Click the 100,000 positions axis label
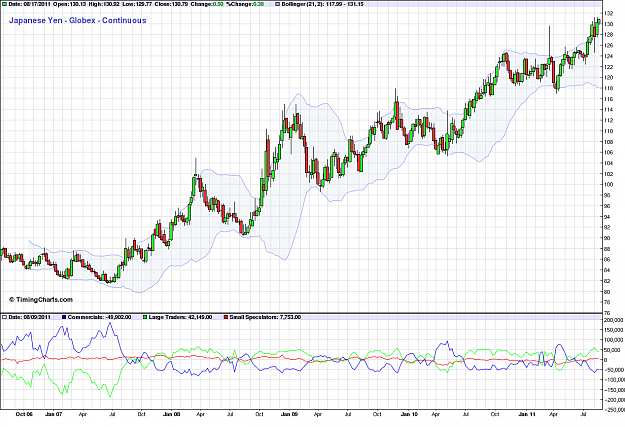This screenshot has width=625, height=427. [614, 340]
